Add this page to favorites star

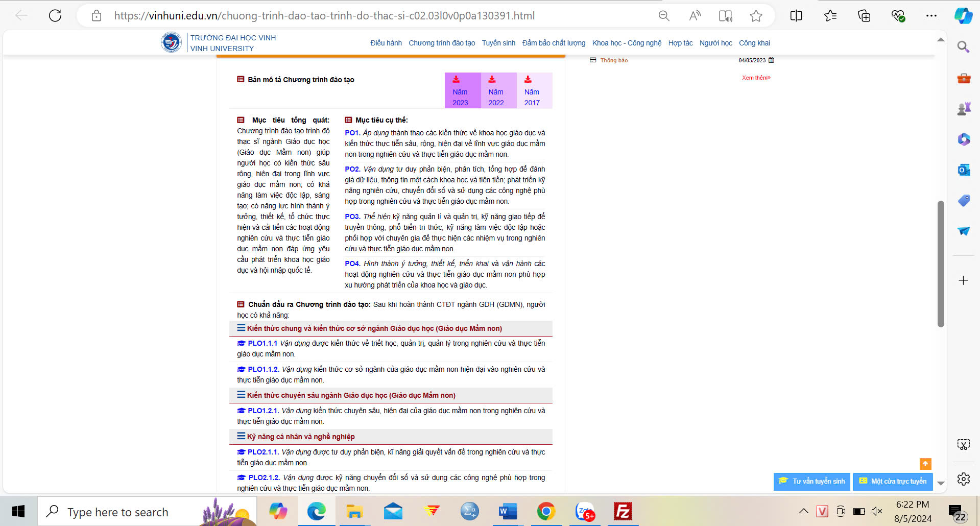pyautogui.click(x=756, y=16)
